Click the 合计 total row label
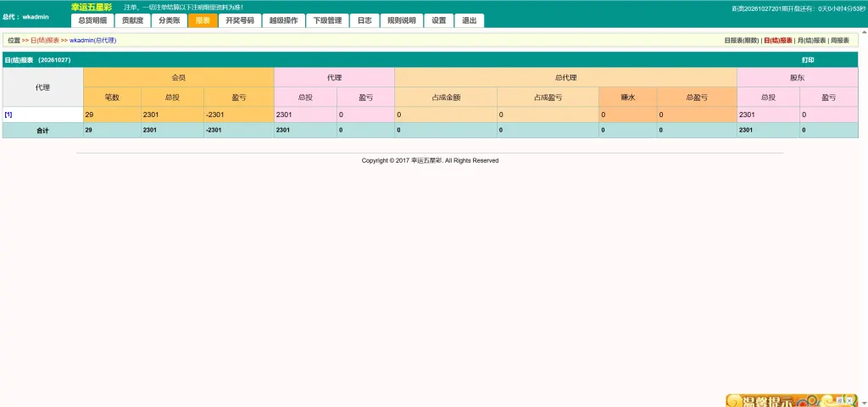Image resolution: width=868 pixels, height=407 pixels. (42, 130)
